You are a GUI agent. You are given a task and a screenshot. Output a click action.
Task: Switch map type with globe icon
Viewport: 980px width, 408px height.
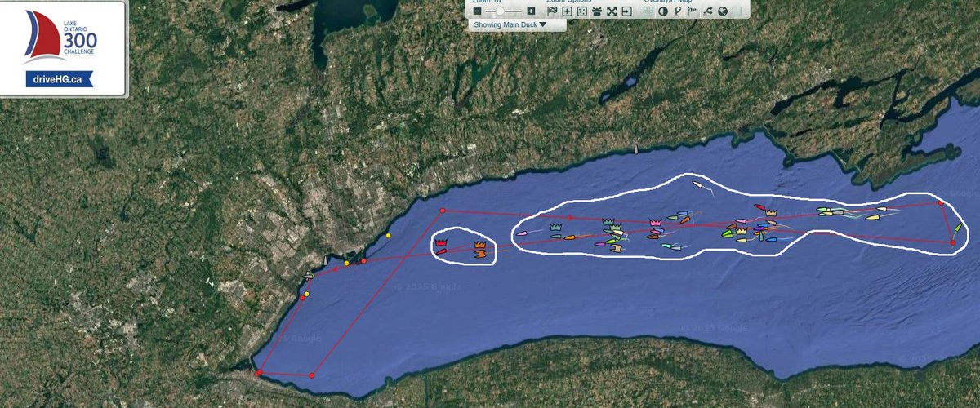click(723, 11)
